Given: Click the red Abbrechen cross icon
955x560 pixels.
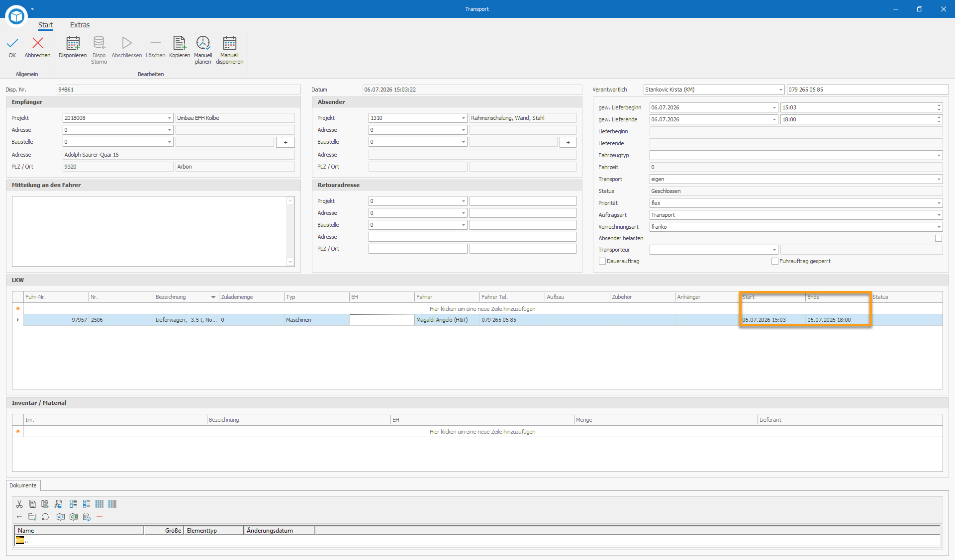Looking at the screenshot, I should click(37, 43).
